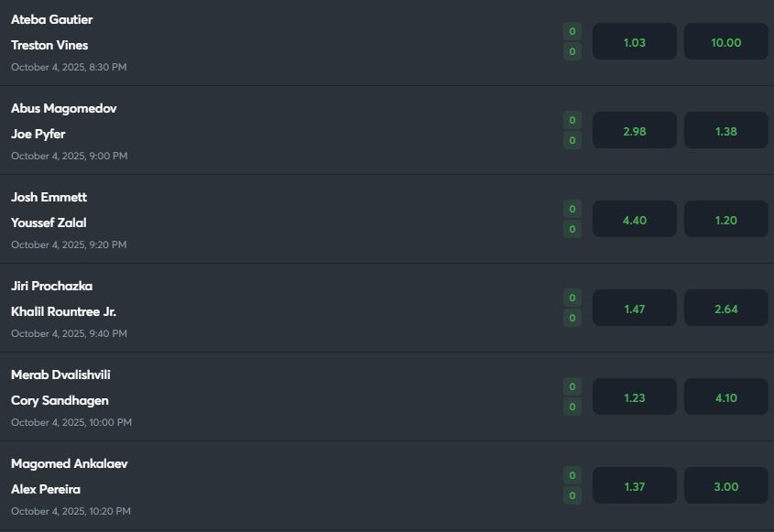
Task: Click Josh Emmett's score badge
Action: (572, 209)
